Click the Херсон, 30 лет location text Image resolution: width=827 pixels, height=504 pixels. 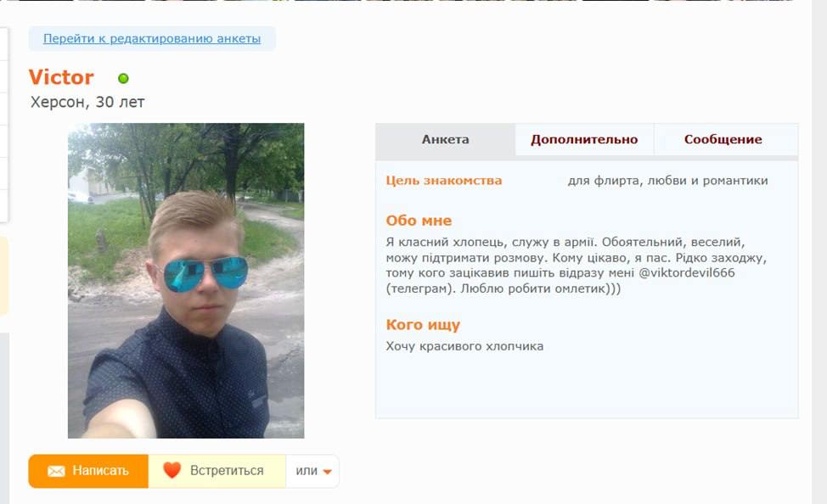87,103
